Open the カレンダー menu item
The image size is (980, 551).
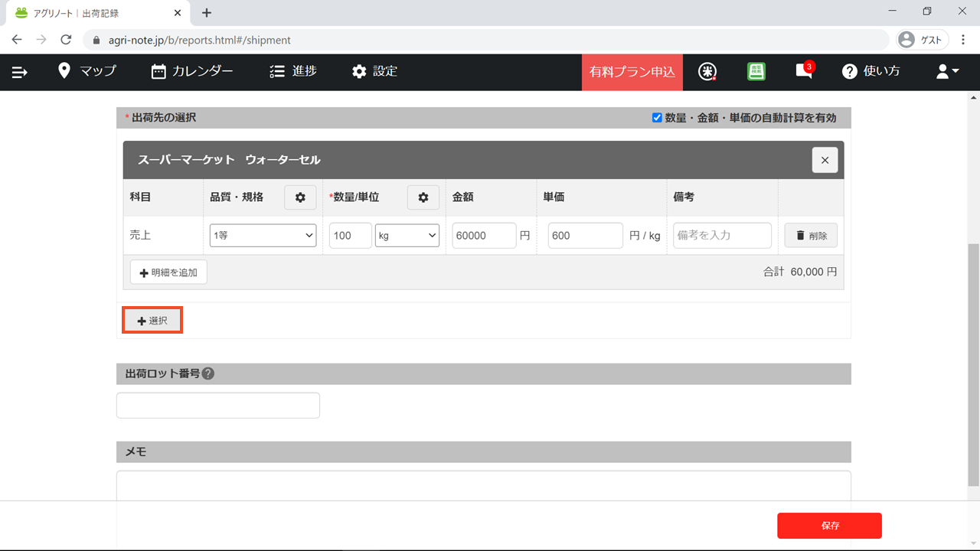192,71
